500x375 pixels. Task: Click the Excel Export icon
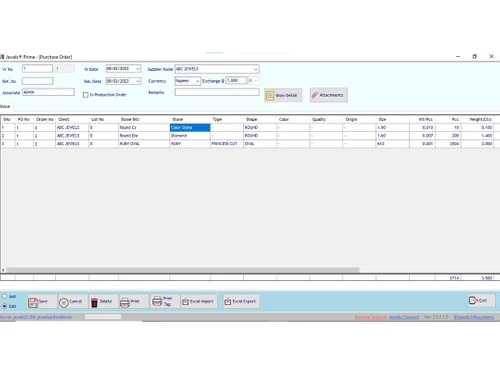[x=228, y=301]
